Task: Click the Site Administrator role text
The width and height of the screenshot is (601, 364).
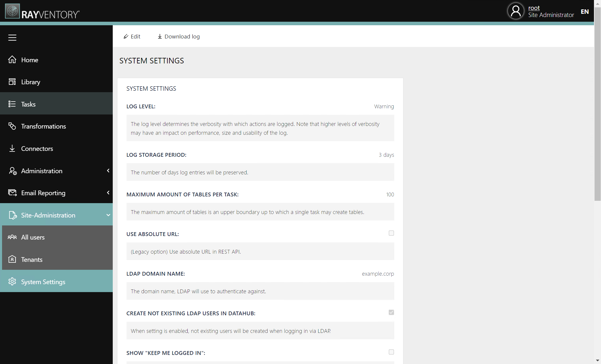Action: pos(551,15)
